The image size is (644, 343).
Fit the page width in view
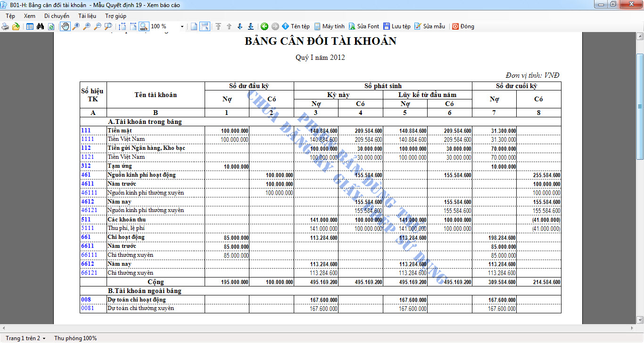pos(133,26)
